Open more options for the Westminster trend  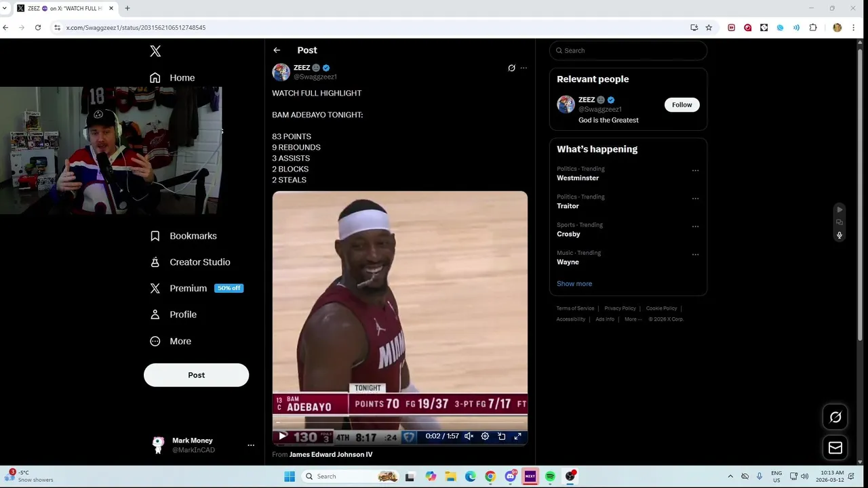point(695,171)
